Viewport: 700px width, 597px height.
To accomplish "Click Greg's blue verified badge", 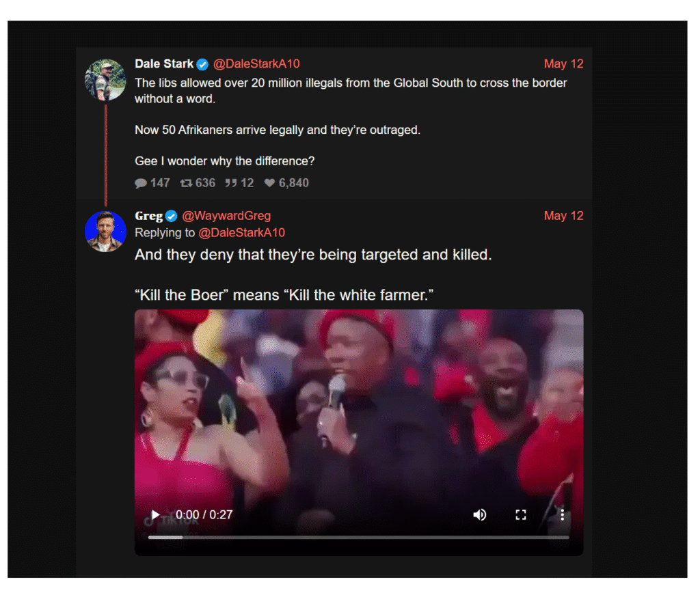I will click(171, 216).
